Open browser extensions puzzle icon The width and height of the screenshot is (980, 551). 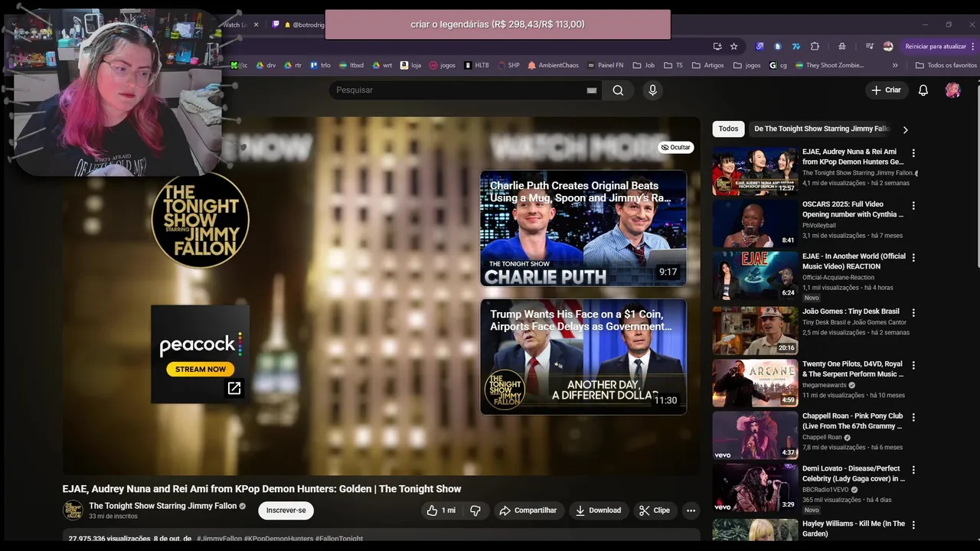coord(815,46)
